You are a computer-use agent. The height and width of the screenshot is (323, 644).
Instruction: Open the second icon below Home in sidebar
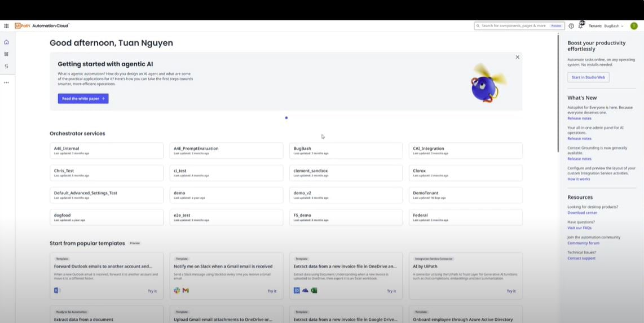click(x=6, y=54)
